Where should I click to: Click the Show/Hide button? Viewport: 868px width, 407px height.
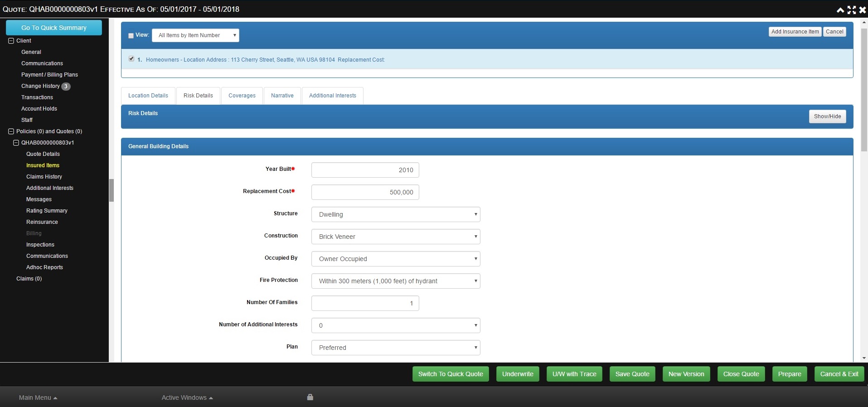[827, 116]
